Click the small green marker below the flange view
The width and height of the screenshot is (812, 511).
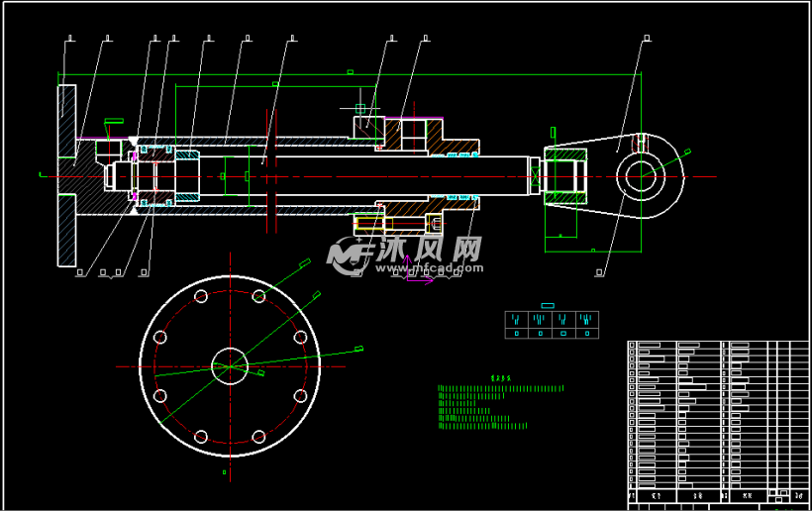point(225,472)
